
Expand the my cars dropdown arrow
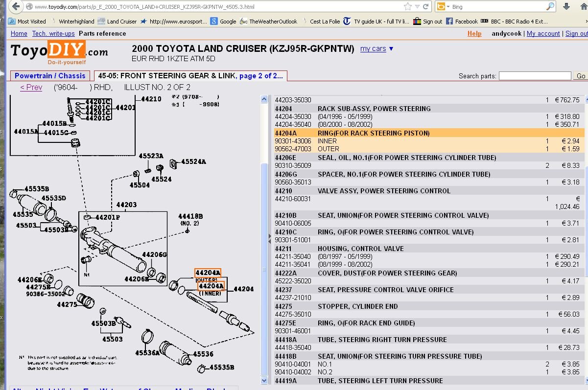click(391, 49)
